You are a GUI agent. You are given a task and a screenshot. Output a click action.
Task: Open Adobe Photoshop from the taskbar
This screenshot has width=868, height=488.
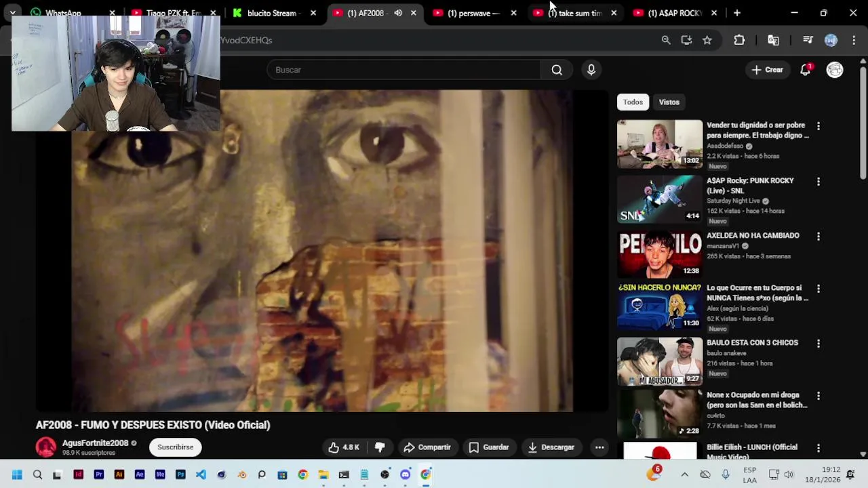pyautogui.click(x=180, y=474)
